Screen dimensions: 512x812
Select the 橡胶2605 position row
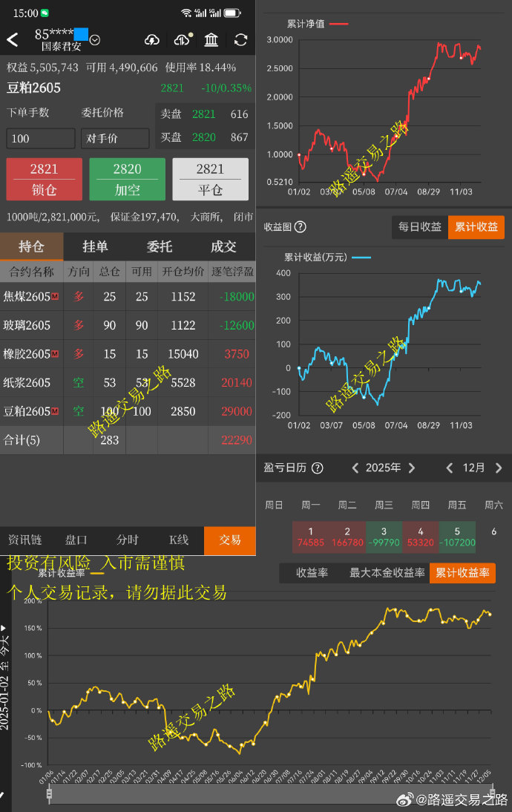(x=128, y=354)
